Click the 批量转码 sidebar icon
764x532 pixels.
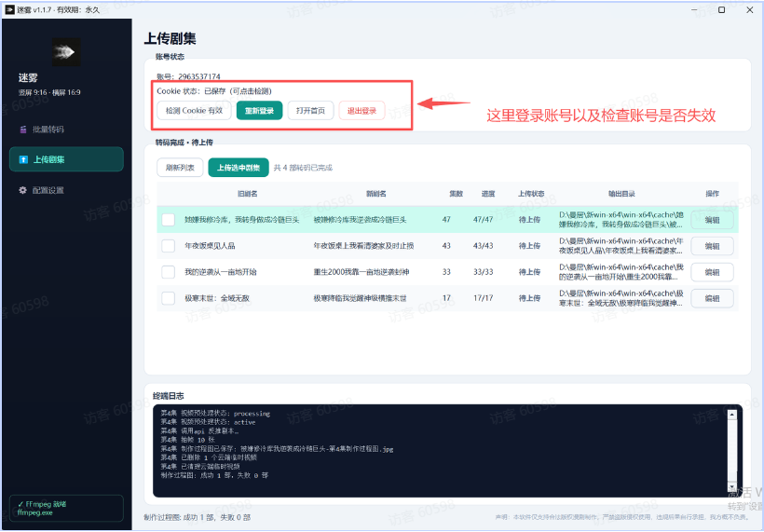[x=23, y=130]
